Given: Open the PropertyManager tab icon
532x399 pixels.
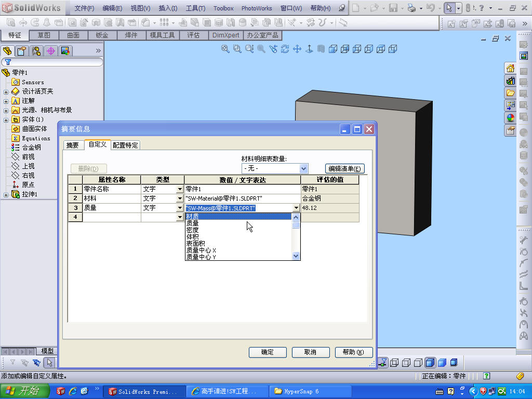Looking at the screenshot, I should (x=22, y=51).
